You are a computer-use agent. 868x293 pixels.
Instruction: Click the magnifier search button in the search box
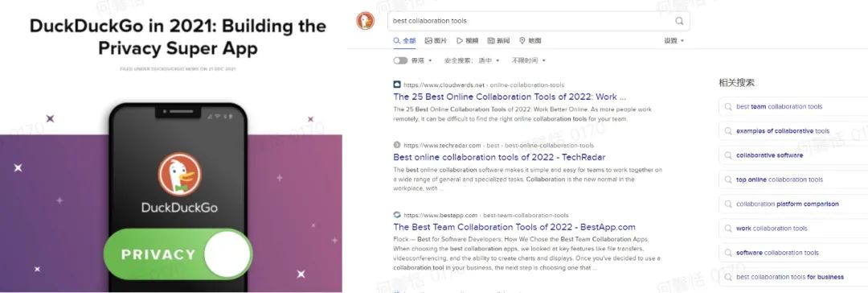679,21
